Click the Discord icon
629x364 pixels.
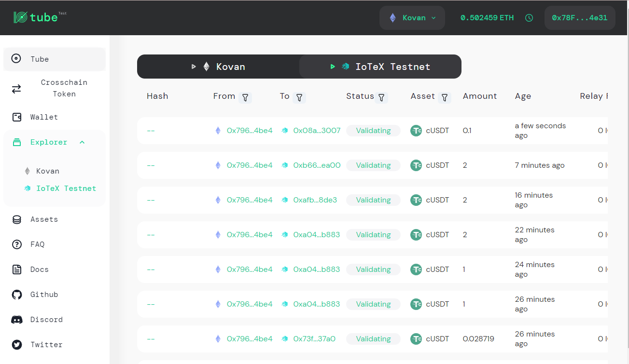point(17,320)
